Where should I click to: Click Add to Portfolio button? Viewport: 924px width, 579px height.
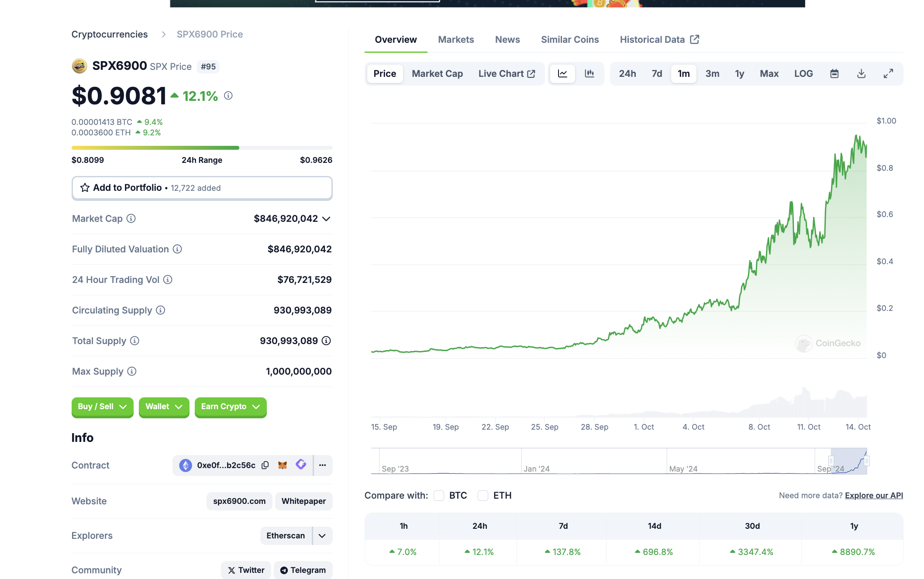coord(202,188)
